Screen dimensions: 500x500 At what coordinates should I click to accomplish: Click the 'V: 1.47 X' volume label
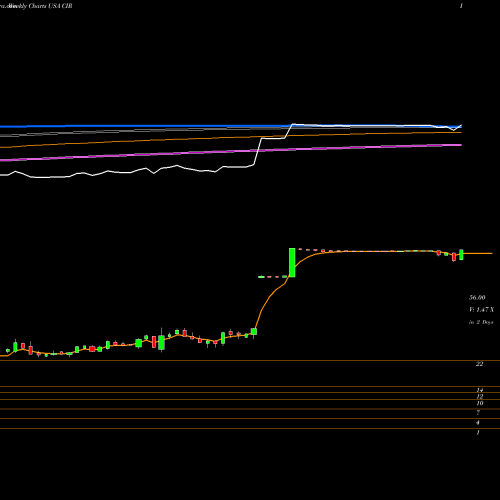[x=481, y=310]
